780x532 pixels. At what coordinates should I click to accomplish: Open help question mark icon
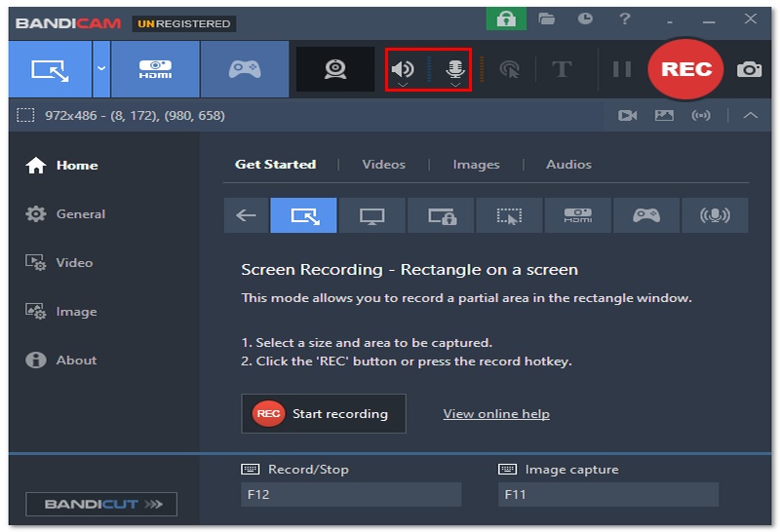(x=625, y=19)
